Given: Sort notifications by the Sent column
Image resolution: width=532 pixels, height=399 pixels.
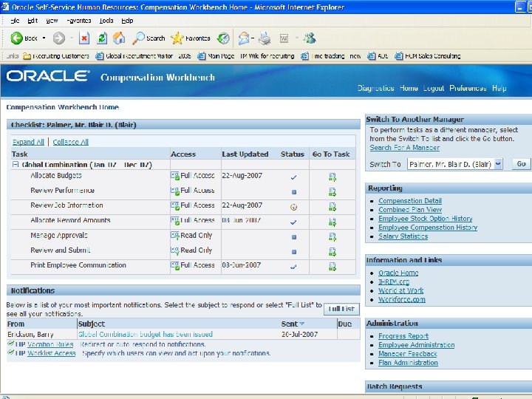Looking at the screenshot, I should pyautogui.click(x=293, y=324).
